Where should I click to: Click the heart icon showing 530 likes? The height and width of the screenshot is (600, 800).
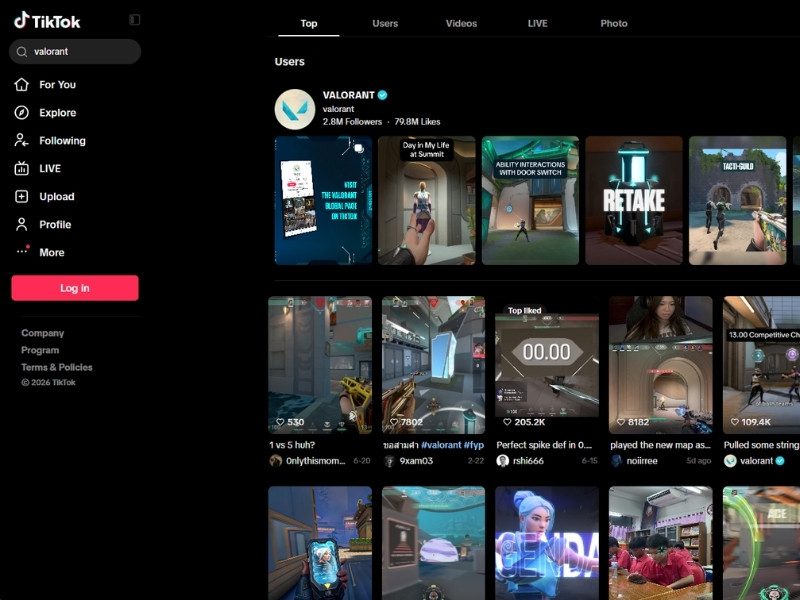tap(280, 422)
